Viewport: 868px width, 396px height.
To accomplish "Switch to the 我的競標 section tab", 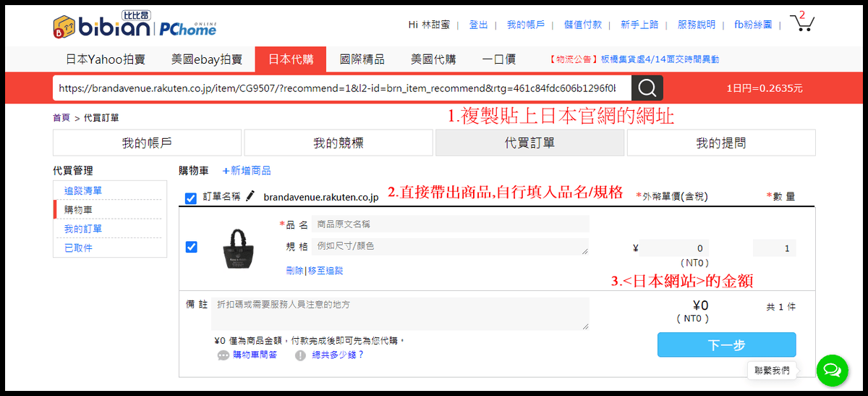I will [339, 143].
